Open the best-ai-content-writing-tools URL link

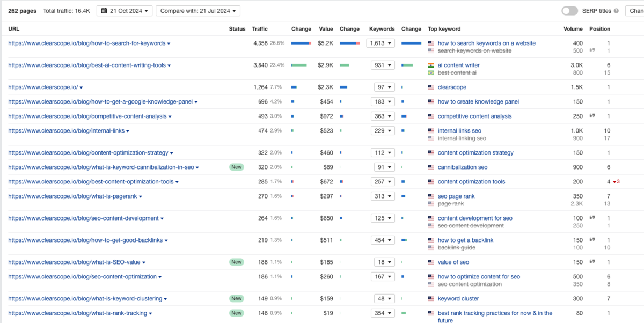pyautogui.click(x=87, y=65)
